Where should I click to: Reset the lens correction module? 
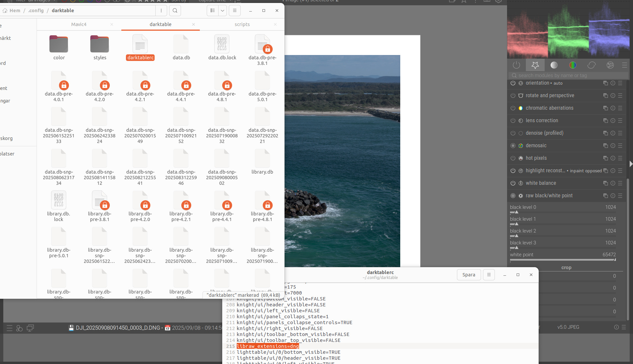613,121
